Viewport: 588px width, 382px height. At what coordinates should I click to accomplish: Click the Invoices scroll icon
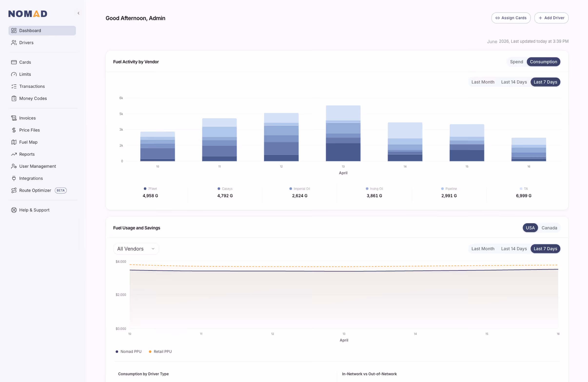pyautogui.click(x=14, y=118)
